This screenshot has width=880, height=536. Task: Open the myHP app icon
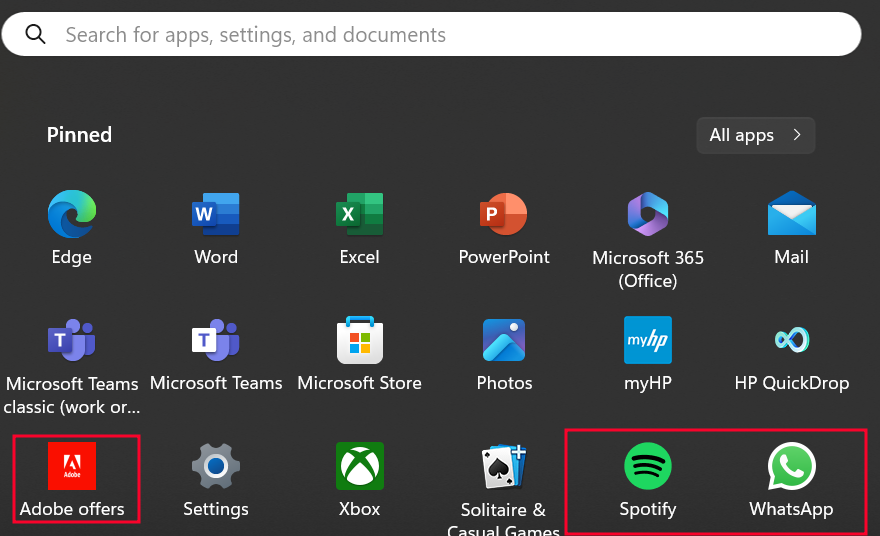click(x=648, y=340)
